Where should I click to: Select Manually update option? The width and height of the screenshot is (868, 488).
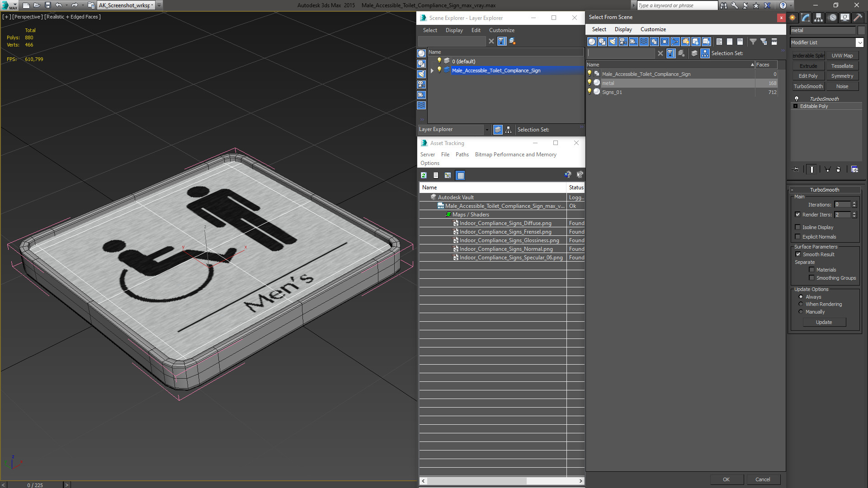pos(801,312)
